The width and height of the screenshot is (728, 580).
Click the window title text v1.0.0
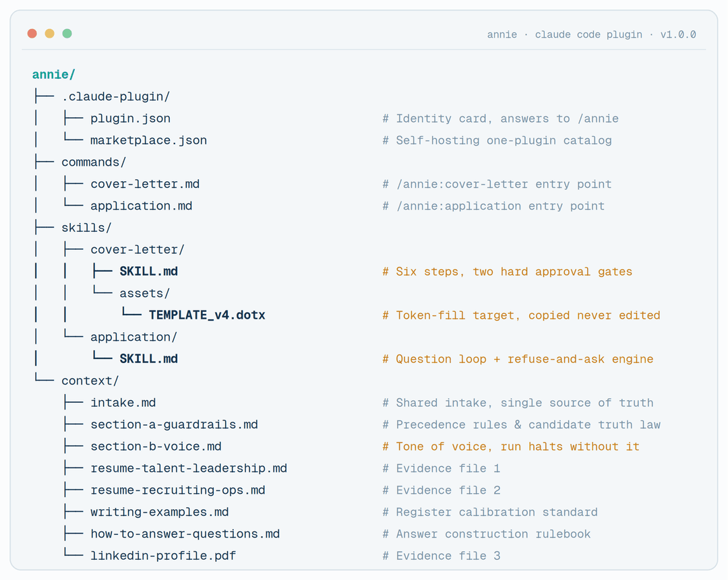[x=678, y=34]
